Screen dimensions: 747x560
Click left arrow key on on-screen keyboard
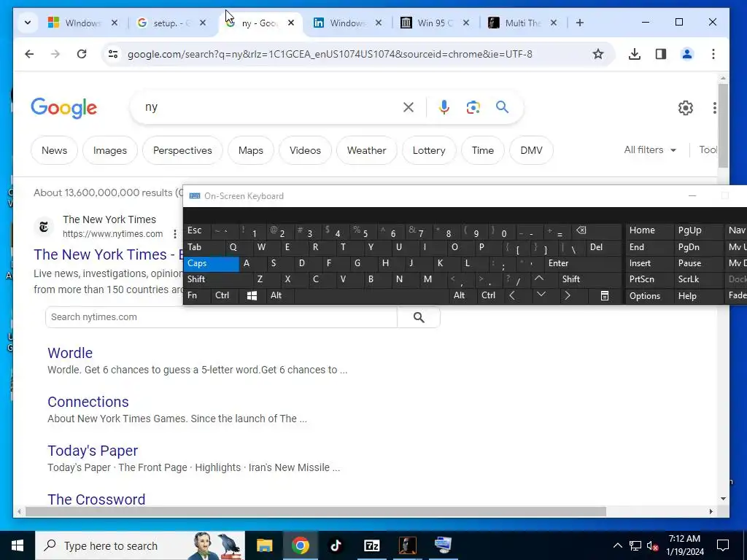click(513, 296)
